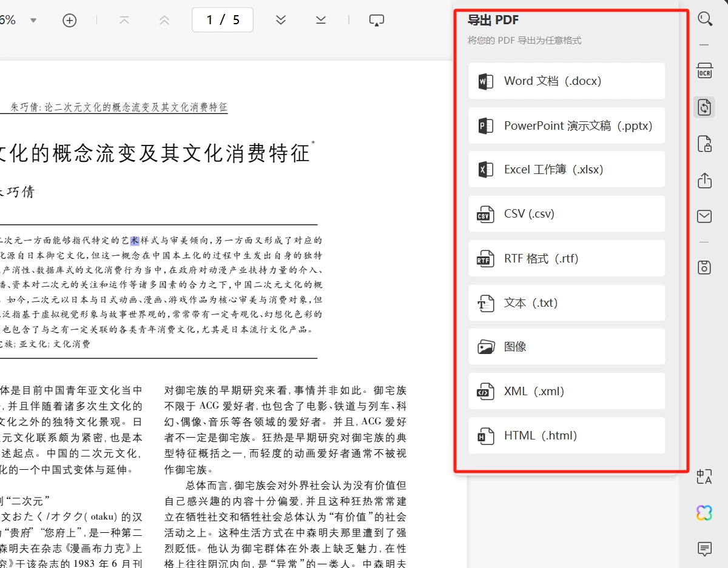Jump to the first page
The height and width of the screenshot is (568, 728).
pos(124,20)
